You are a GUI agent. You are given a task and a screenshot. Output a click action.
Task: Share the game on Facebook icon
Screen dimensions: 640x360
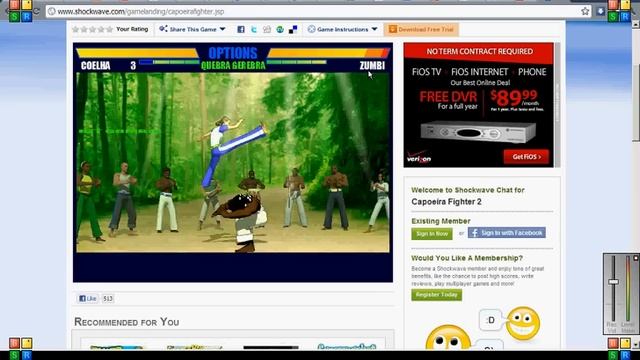click(241, 29)
